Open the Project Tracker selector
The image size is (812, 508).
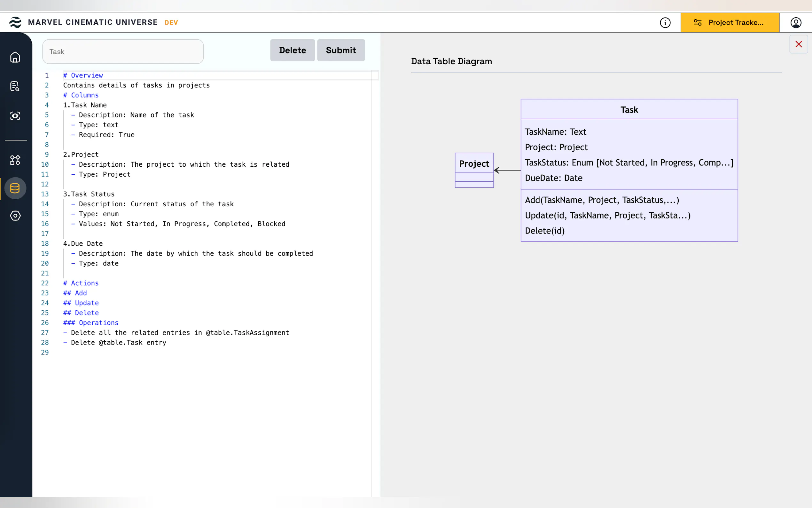pos(730,22)
